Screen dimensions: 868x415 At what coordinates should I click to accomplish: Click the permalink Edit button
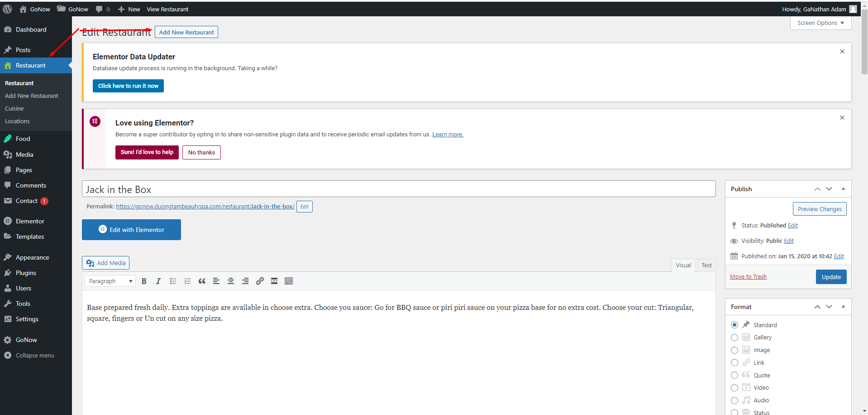305,207
